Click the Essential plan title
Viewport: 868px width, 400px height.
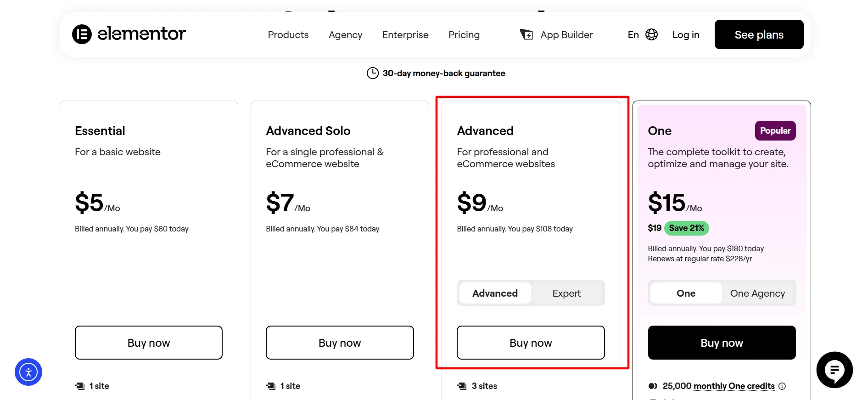tap(100, 131)
